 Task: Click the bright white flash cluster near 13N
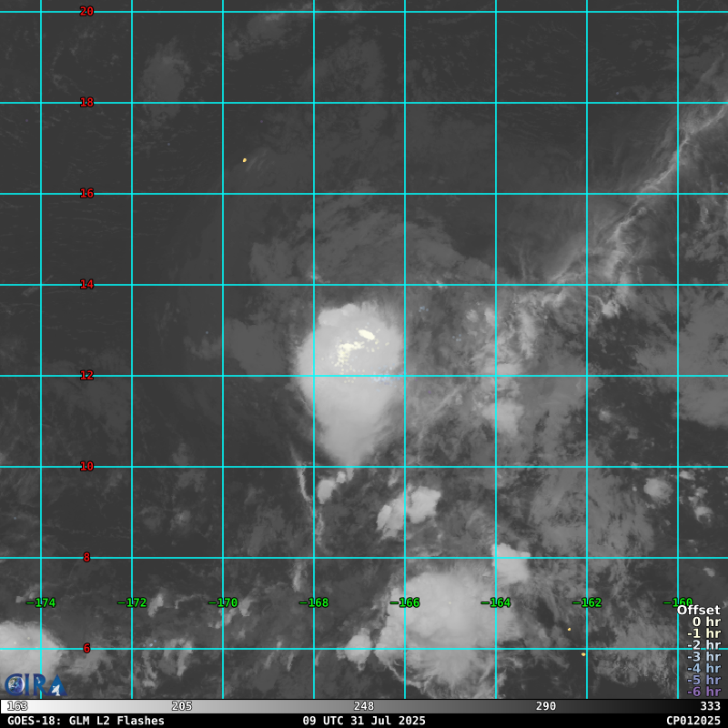coord(367,334)
